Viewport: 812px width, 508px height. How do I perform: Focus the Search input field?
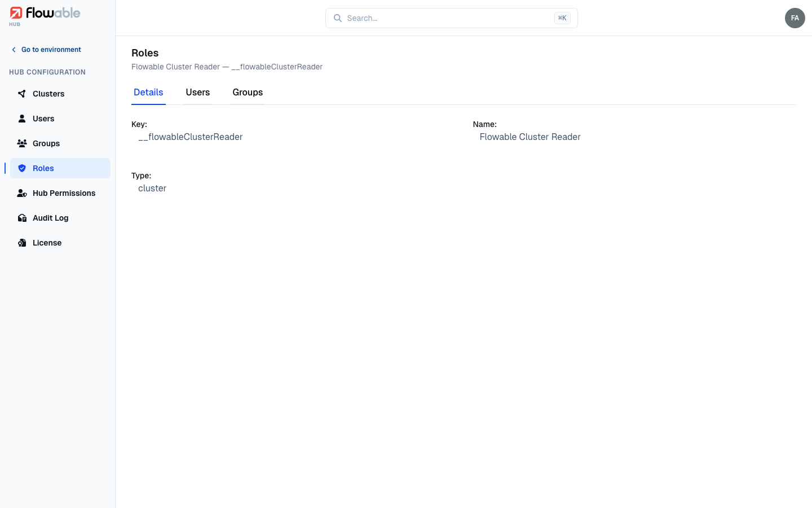pyautogui.click(x=451, y=18)
